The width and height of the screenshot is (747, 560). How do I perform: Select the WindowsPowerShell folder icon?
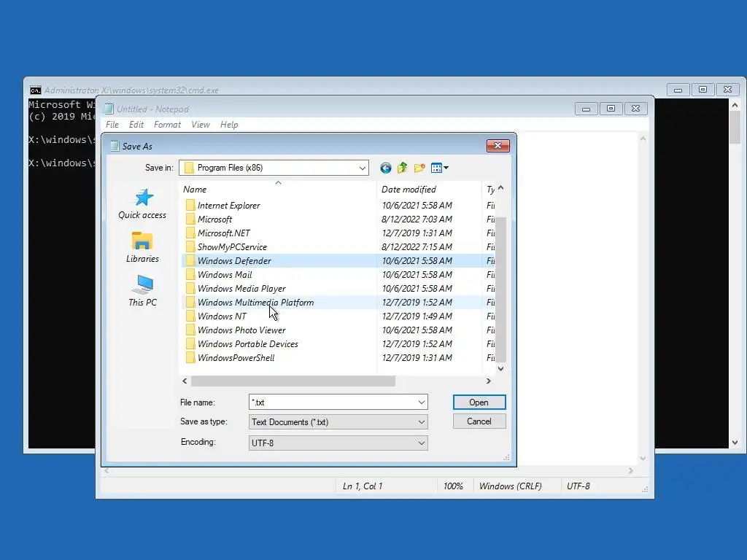point(190,357)
